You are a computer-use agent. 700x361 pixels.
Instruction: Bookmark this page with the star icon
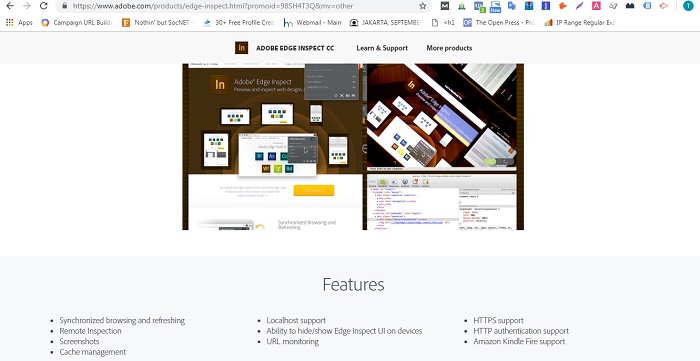tap(423, 6)
